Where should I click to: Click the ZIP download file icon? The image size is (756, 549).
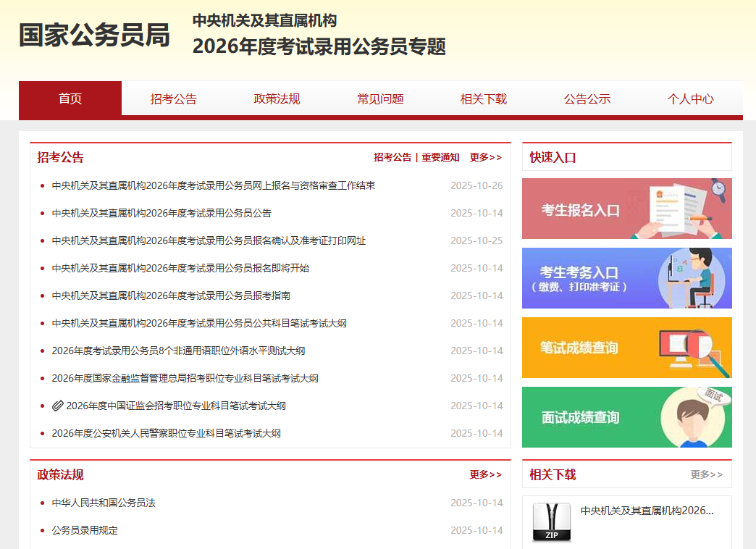[552, 521]
